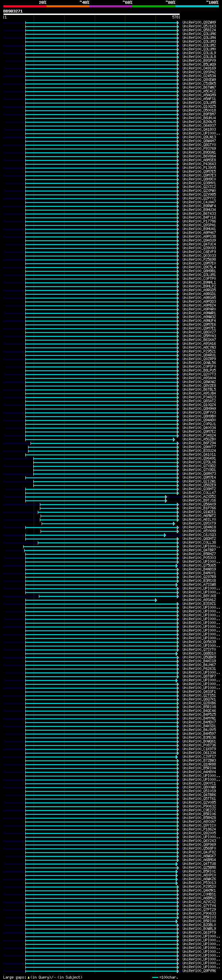Select the UniRef100_Q6Y243 label

(199, 841)
